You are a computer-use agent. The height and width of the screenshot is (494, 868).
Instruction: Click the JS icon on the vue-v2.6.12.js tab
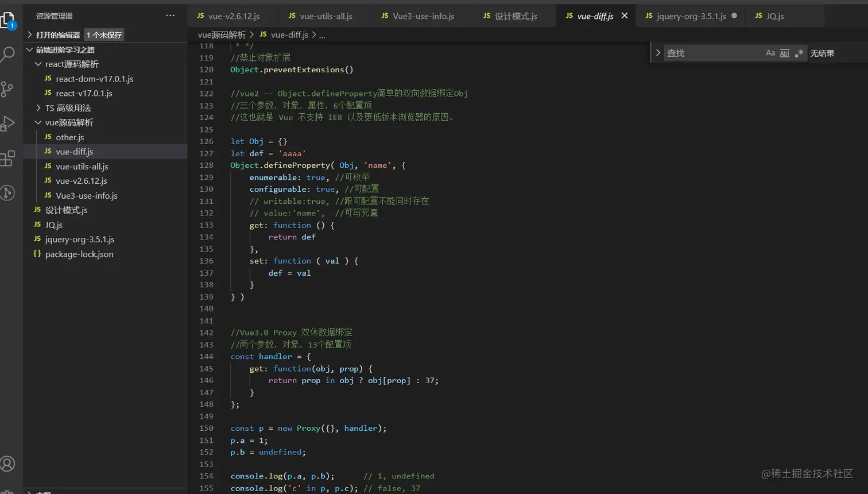click(x=200, y=16)
